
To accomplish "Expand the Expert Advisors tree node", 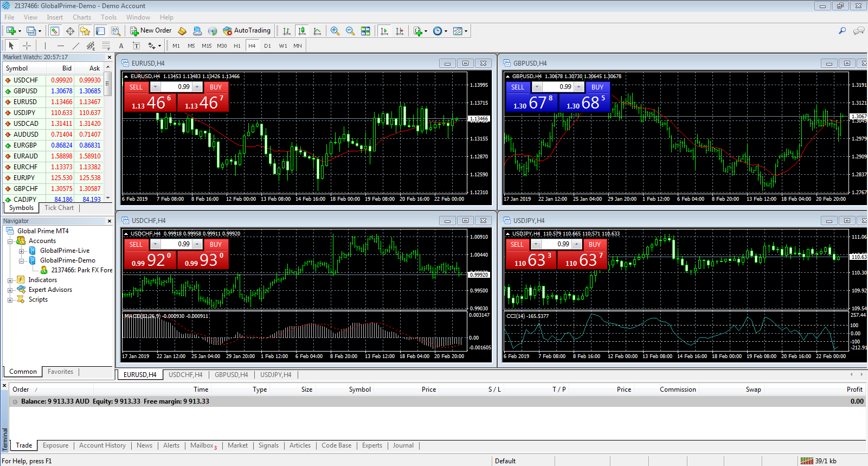I will click(x=10, y=290).
